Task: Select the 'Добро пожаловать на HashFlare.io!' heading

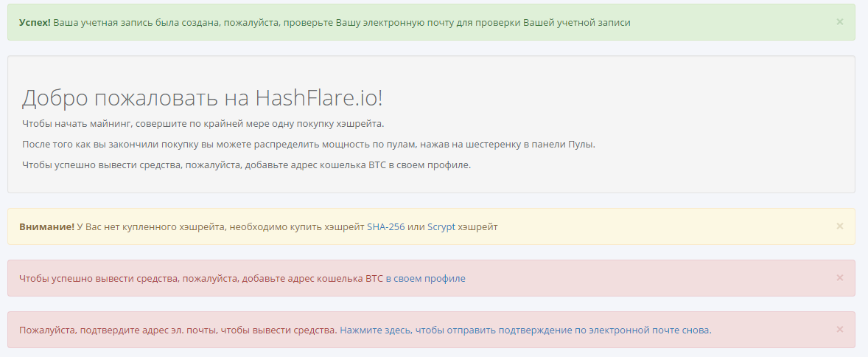Action: 202,98
